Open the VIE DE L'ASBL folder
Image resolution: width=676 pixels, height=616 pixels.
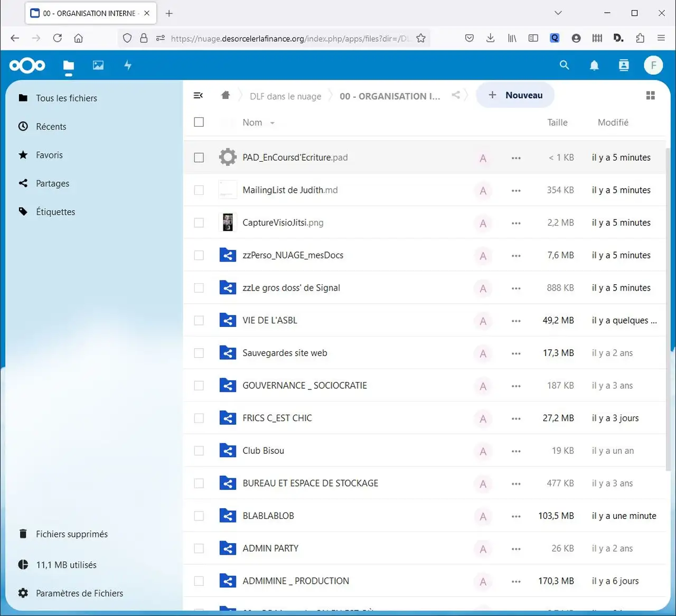click(270, 321)
